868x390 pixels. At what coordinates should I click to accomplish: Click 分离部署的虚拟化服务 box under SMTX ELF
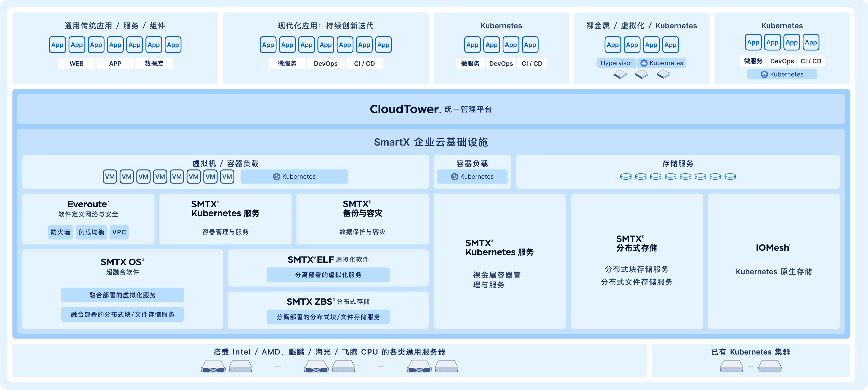coord(328,275)
